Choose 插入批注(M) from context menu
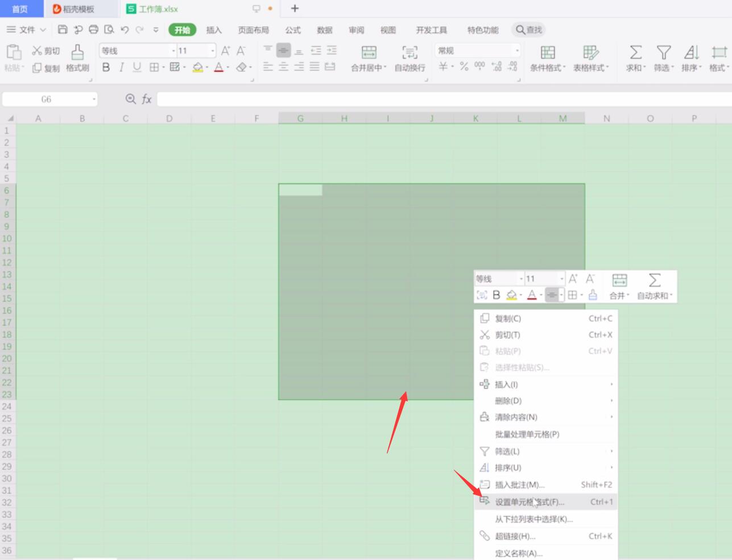 coord(546,484)
